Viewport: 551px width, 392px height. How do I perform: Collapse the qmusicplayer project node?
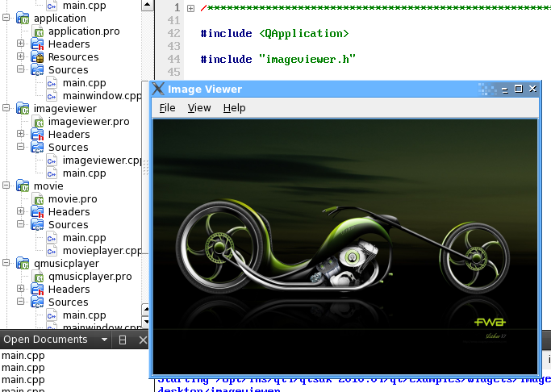[6, 262]
